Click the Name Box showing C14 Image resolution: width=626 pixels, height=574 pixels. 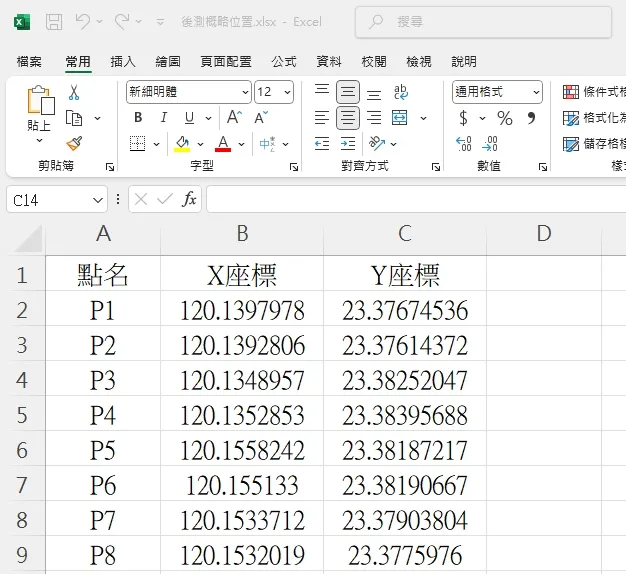pyautogui.click(x=57, y=200)
